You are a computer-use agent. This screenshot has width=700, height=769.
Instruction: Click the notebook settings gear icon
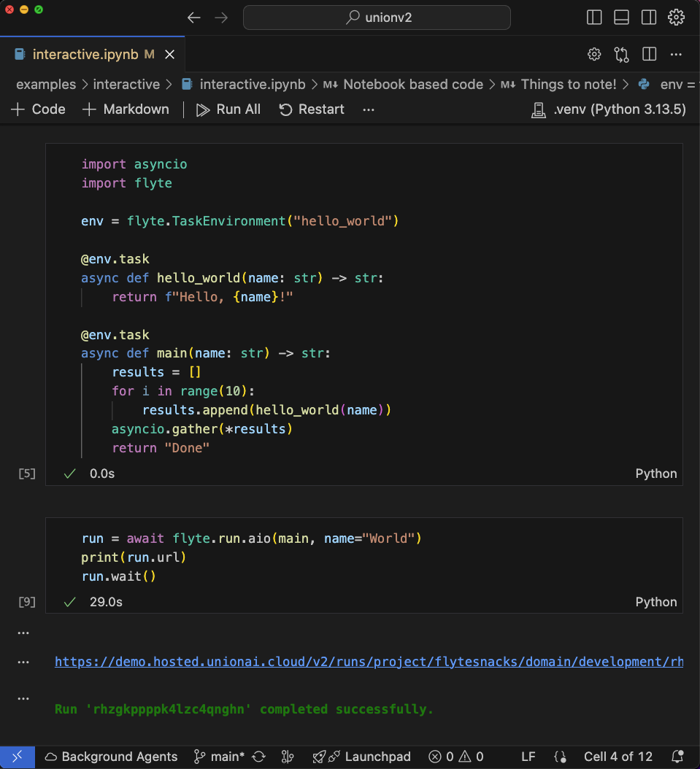594,55
